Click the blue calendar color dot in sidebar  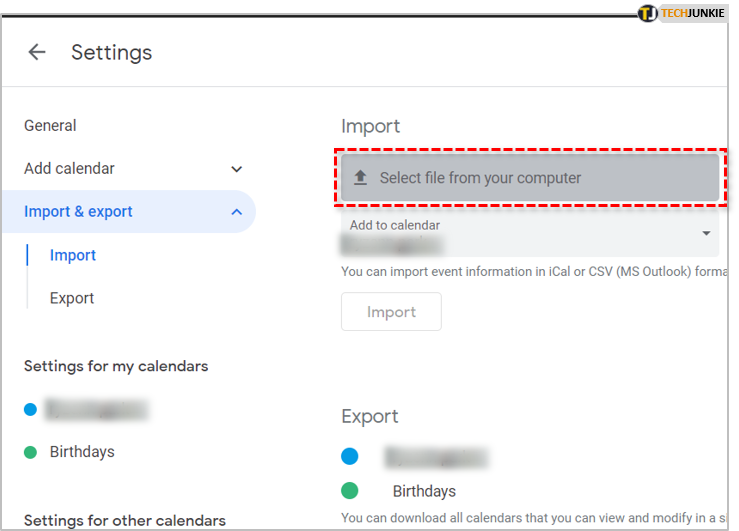30,409
